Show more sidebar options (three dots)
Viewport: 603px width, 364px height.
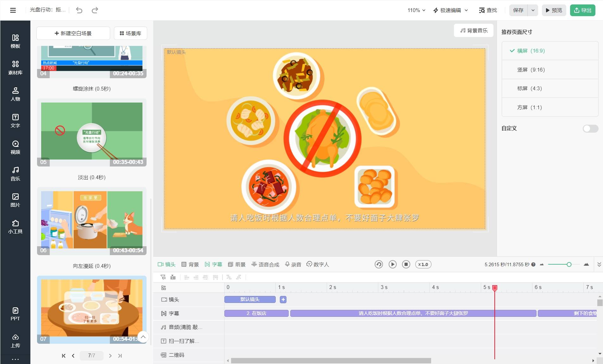point(15,359)
